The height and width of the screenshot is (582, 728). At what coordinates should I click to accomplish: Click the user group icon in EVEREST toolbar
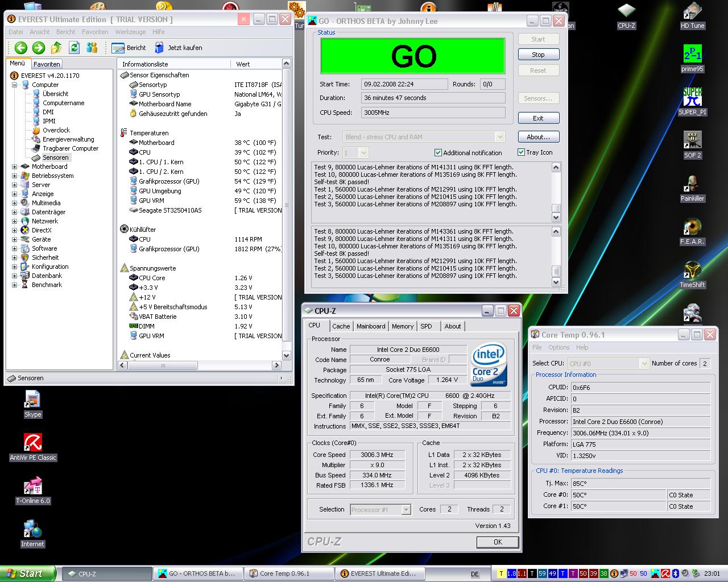click(92, 48)
